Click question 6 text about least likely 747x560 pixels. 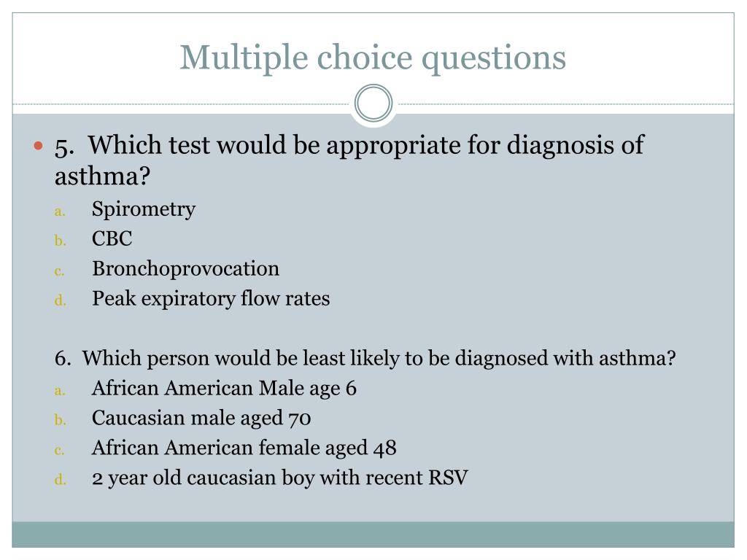[365, 359]
